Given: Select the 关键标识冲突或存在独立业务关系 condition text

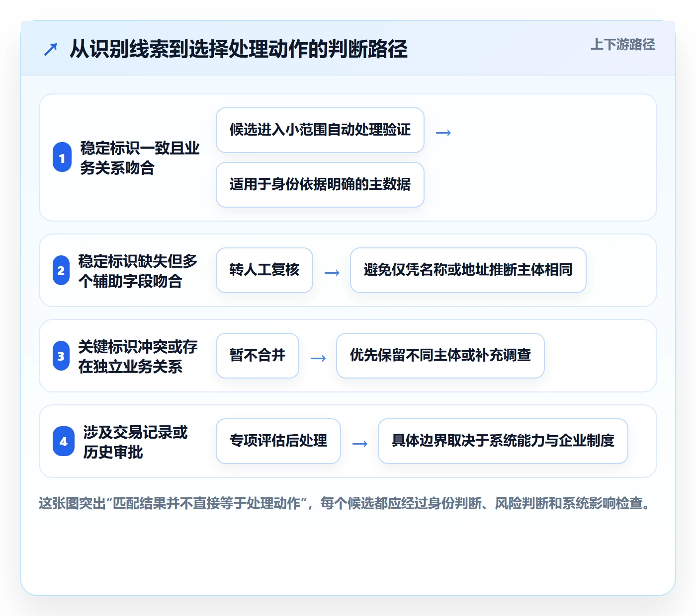Looking at the screenshot, I should pyautogui.click(x=138, y=356).
